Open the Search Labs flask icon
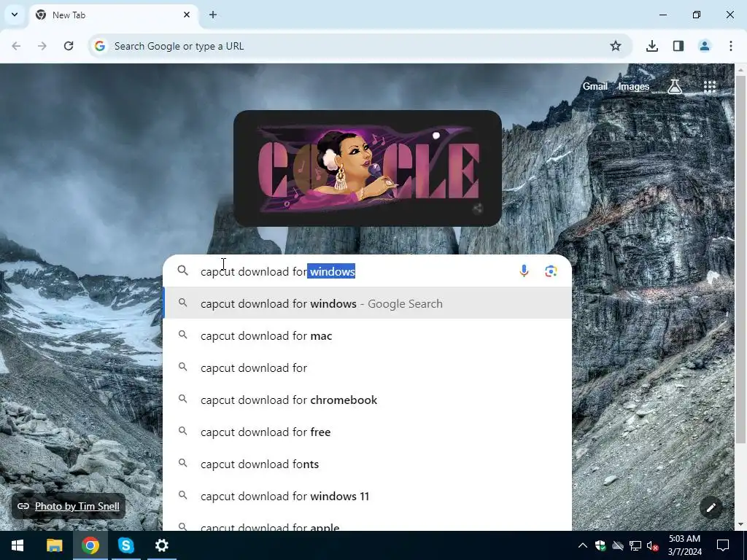Viewport: 747px width, 560px height. point(675,86)
